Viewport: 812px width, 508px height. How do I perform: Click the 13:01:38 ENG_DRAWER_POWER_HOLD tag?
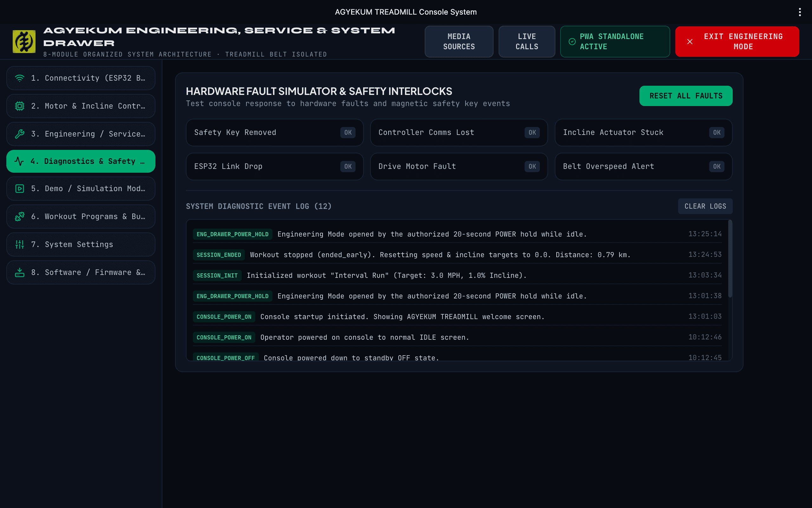click(232, 296)
